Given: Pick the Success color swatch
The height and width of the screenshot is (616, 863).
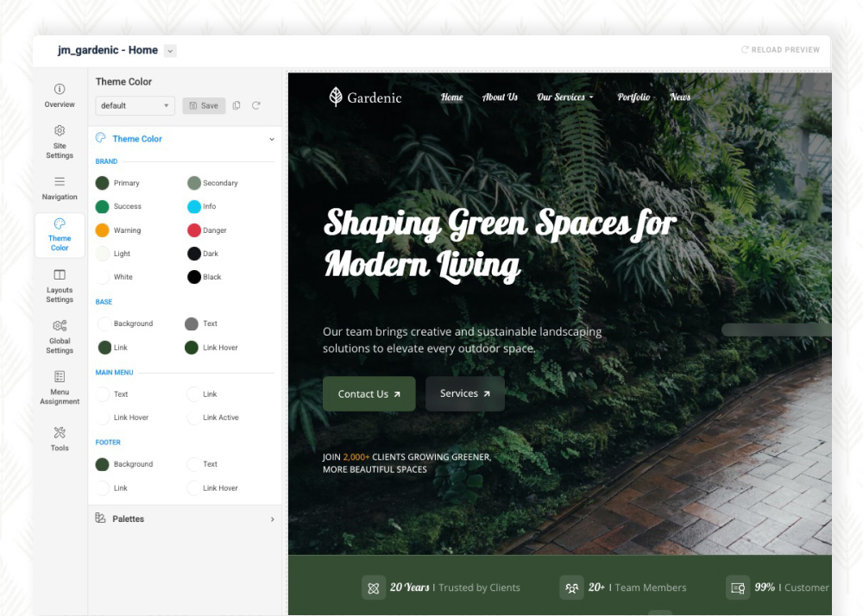Looking at the screenshot, I should point(103,207).
